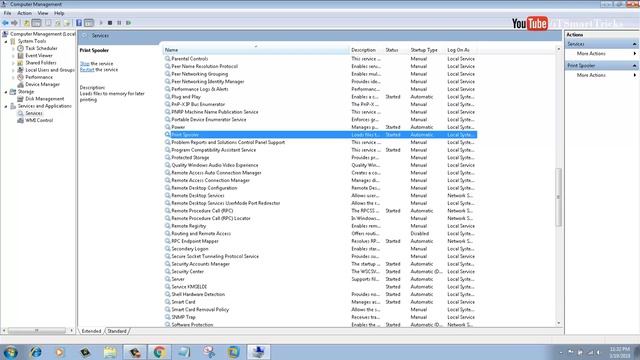Click the Device Manager icon in tree
The width and height of the screenshot is (640, 360).
(x=20, y=84)
